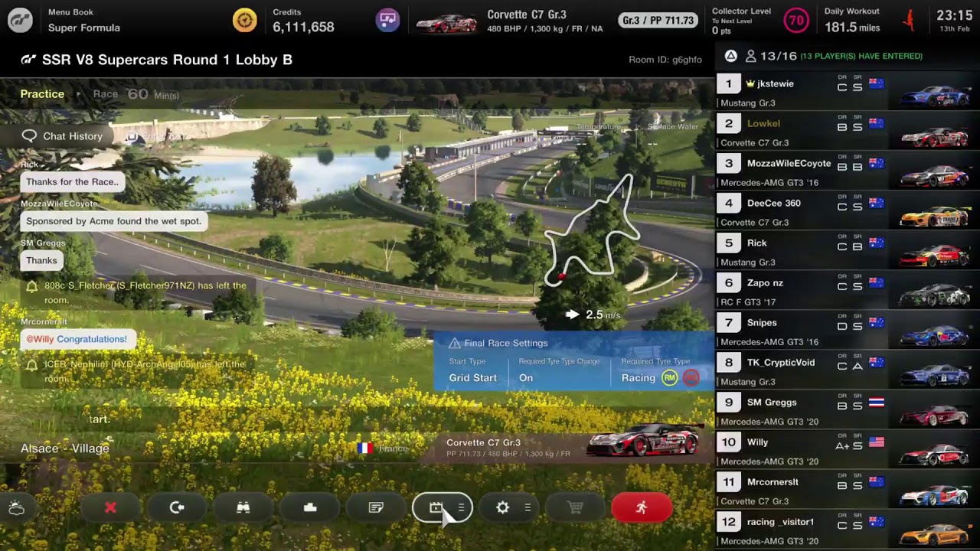Image resolution: width=980 pixels, height=551 pixels.
Task: Select the Practice phase tab
Action: pos(42,94)
